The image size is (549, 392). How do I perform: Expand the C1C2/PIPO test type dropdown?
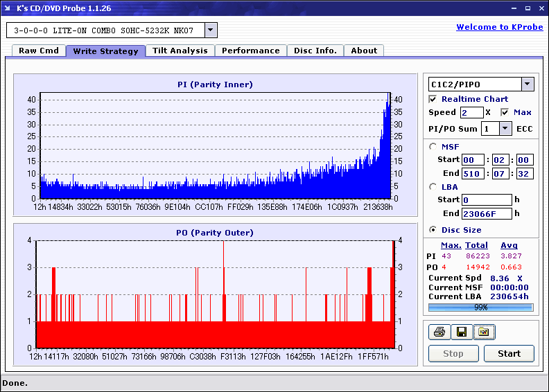tap(527, 84)
